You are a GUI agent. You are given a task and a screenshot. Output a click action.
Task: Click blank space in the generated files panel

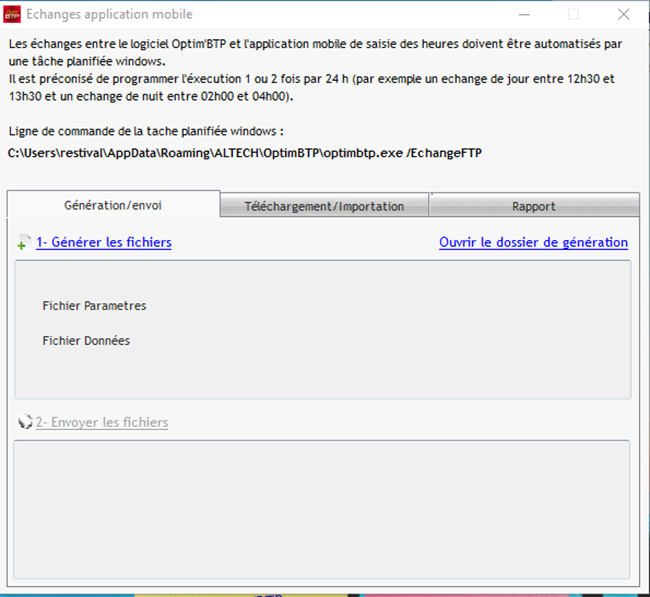click(400, 330)
